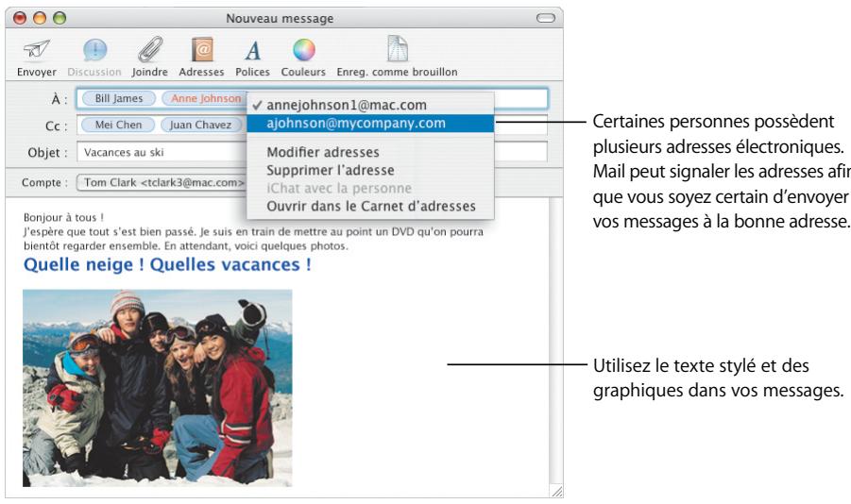Click the green zoom window button

coord(60,18)
